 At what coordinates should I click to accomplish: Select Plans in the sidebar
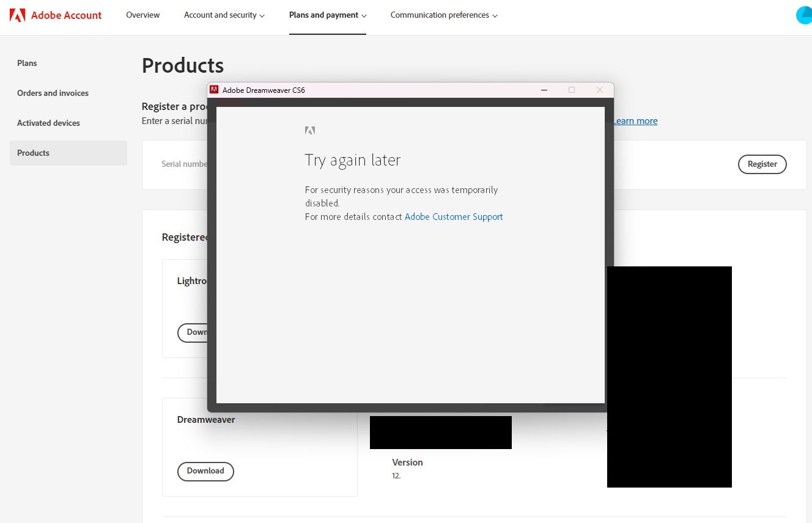click(x=27, y=63)
